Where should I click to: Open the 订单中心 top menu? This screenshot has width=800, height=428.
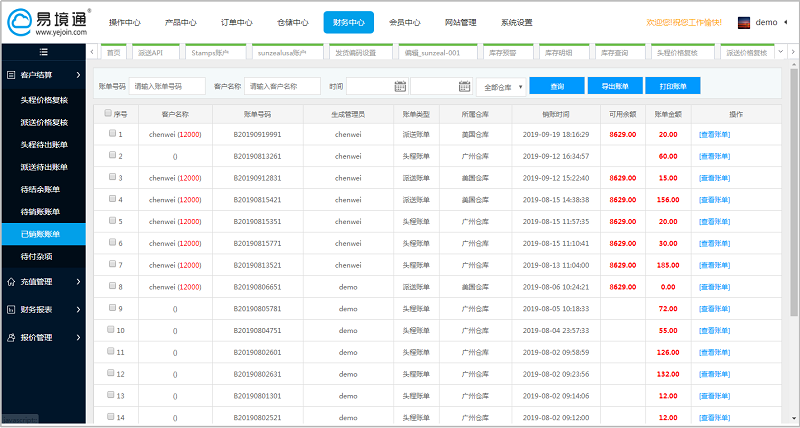coord(236,22)
